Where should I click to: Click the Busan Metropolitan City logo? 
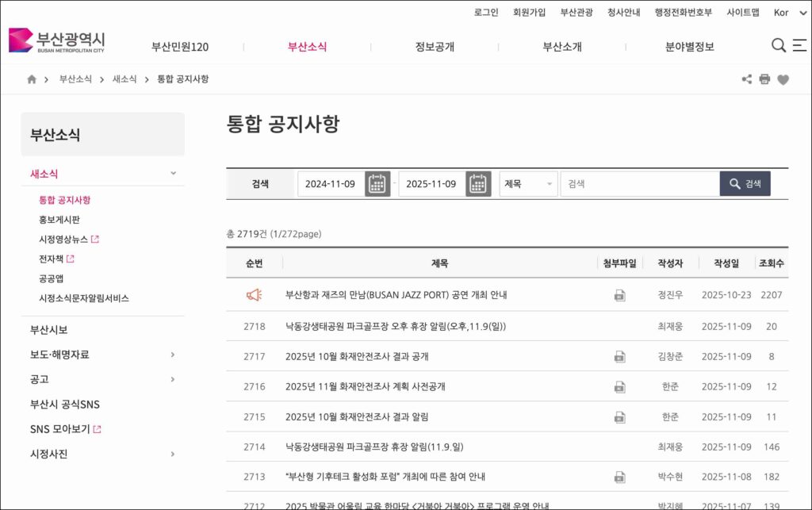(x=56, y=40)
